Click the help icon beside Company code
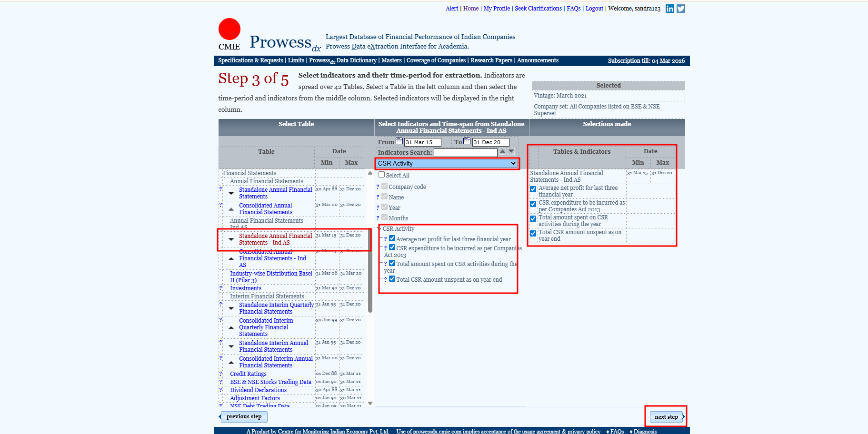868x434 pixels. (x=378, y=187)
